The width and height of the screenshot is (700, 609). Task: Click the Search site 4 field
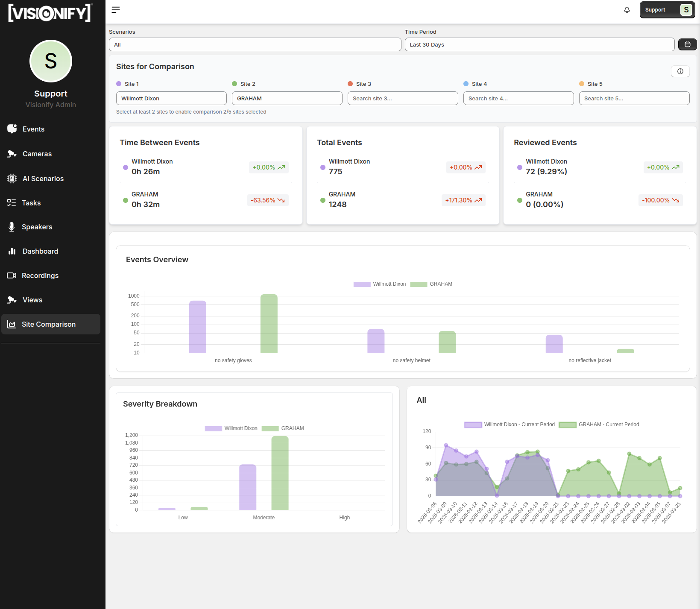518,98
